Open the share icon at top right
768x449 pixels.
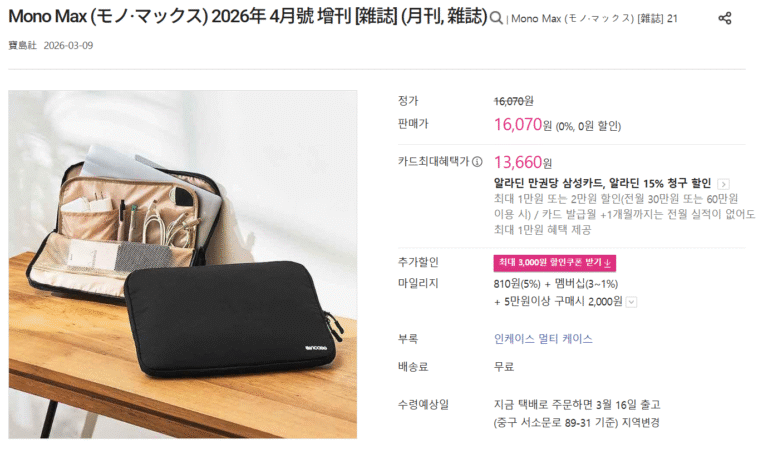pyautogui.click(x=724, y=19)
